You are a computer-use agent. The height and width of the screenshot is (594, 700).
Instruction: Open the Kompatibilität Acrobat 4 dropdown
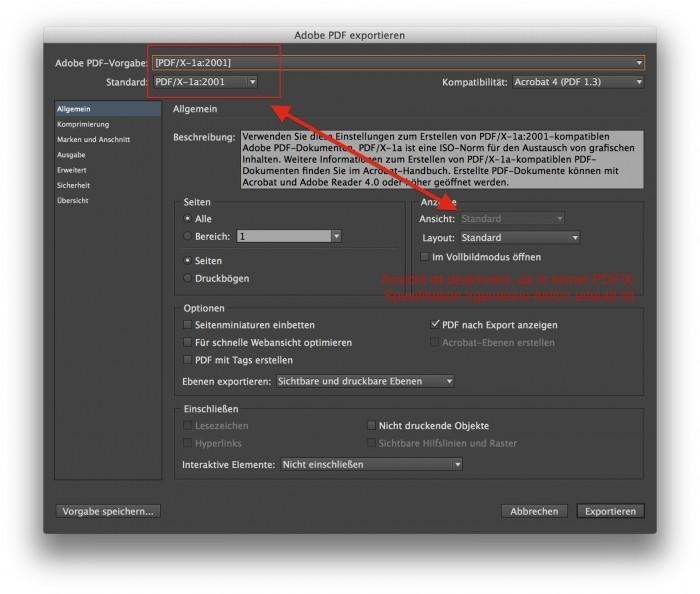[x=578, y=82]
